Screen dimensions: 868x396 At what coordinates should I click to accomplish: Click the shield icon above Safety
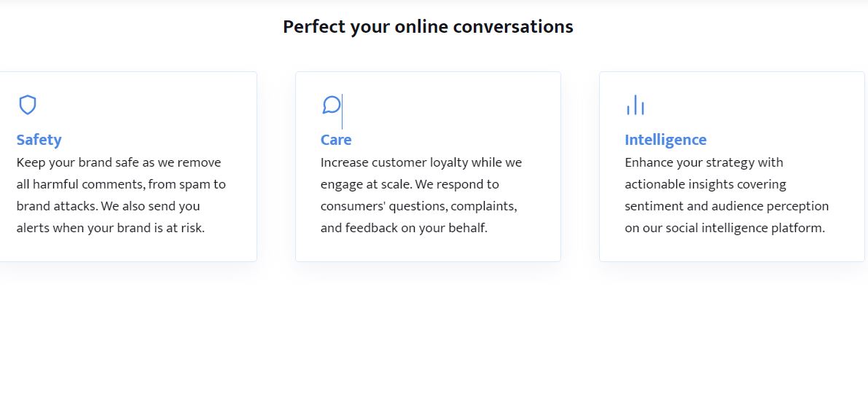(28, 105)
